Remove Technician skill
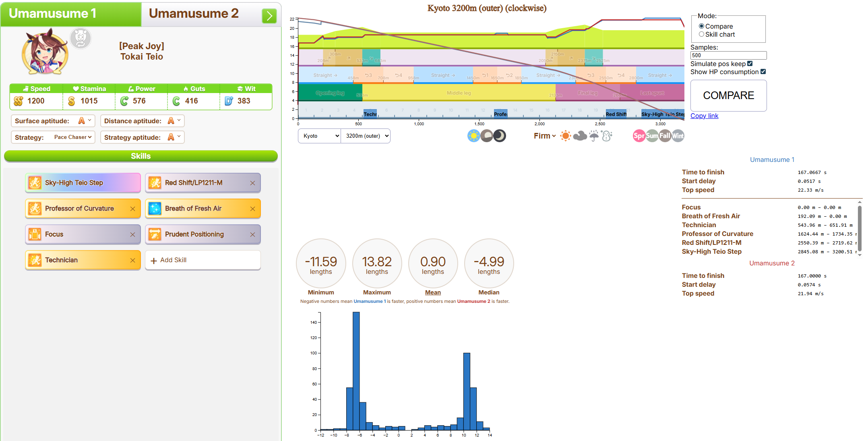The image size is (868, 441). click(132, 260)
